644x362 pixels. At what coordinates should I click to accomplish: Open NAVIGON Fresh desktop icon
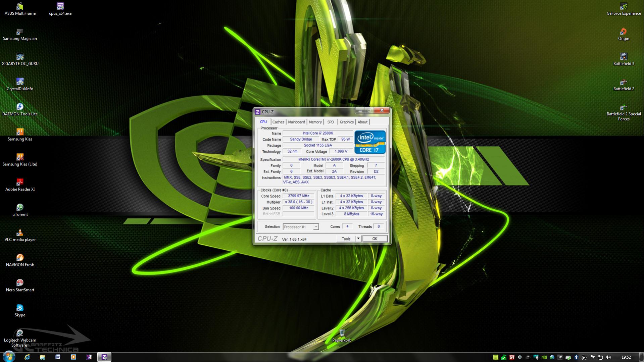20,261
